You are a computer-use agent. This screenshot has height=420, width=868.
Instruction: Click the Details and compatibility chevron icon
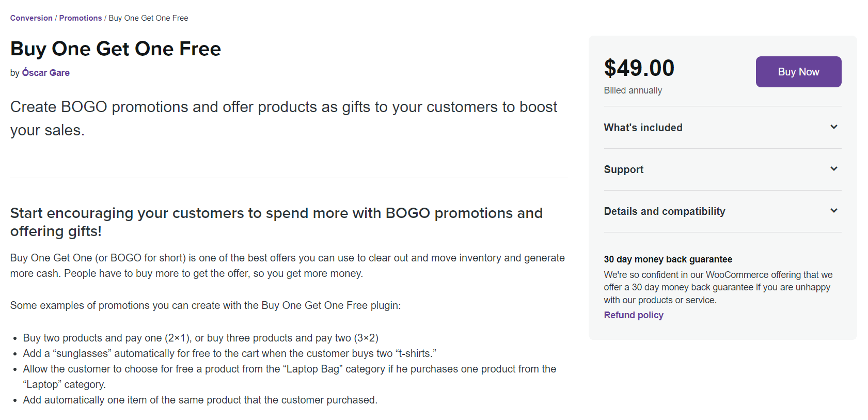[x=834, y=211]
